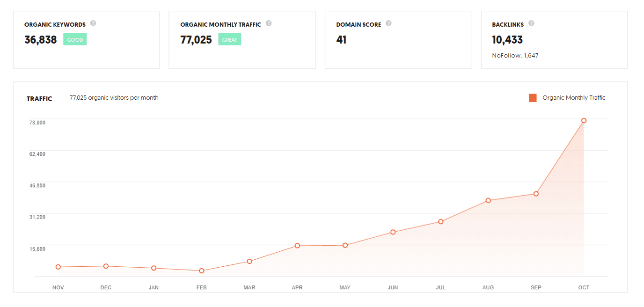Click the ORGANIC MONTHLY TRAFFIC card title
Screen dimensions: 644x307
coord(221,24)
